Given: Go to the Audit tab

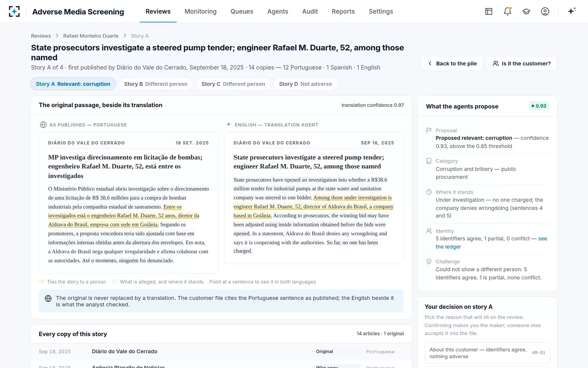Looking at the screenshot, I should pyautogui.click(x=310, y=11).
